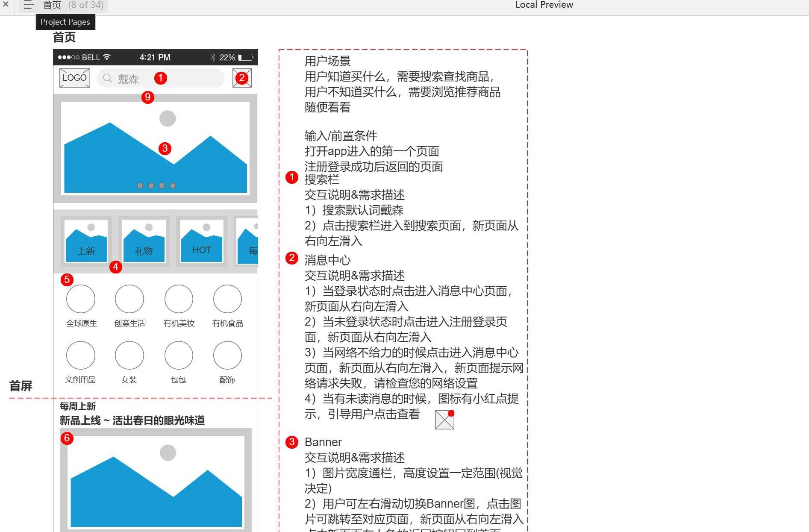Close the preview sidebar with X
Viewport: 809px width, 532px height.
(x=6, y=5)
